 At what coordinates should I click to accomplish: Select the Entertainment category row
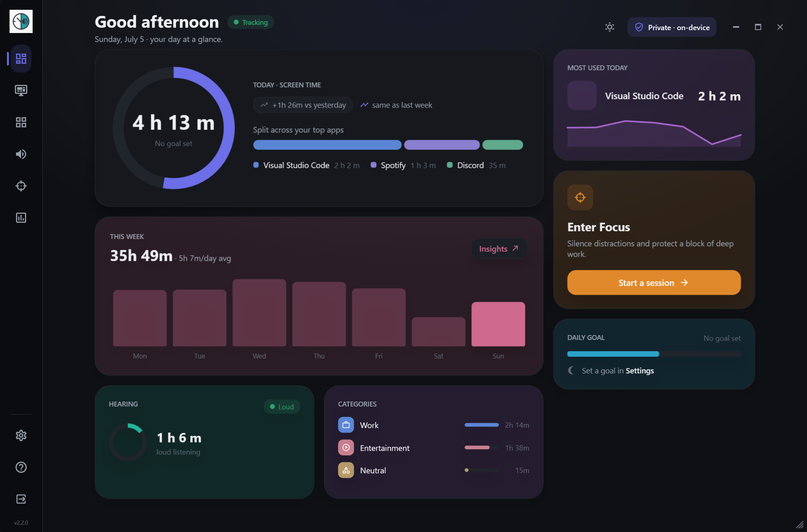pos(433,448)
